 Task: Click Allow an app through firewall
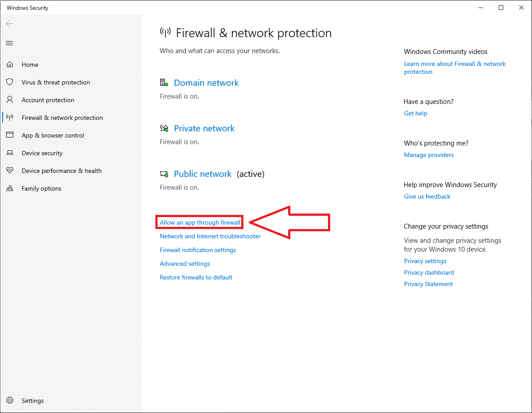click(200, 222)
